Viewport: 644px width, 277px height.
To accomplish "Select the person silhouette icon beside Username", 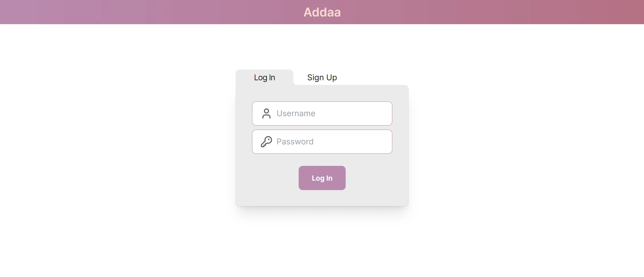I will point(266,113).
